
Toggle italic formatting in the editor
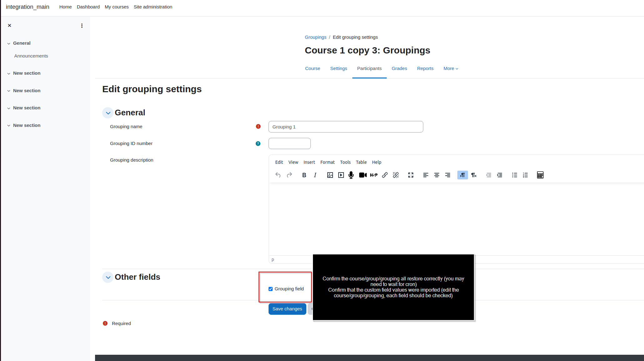click(315, 175)
